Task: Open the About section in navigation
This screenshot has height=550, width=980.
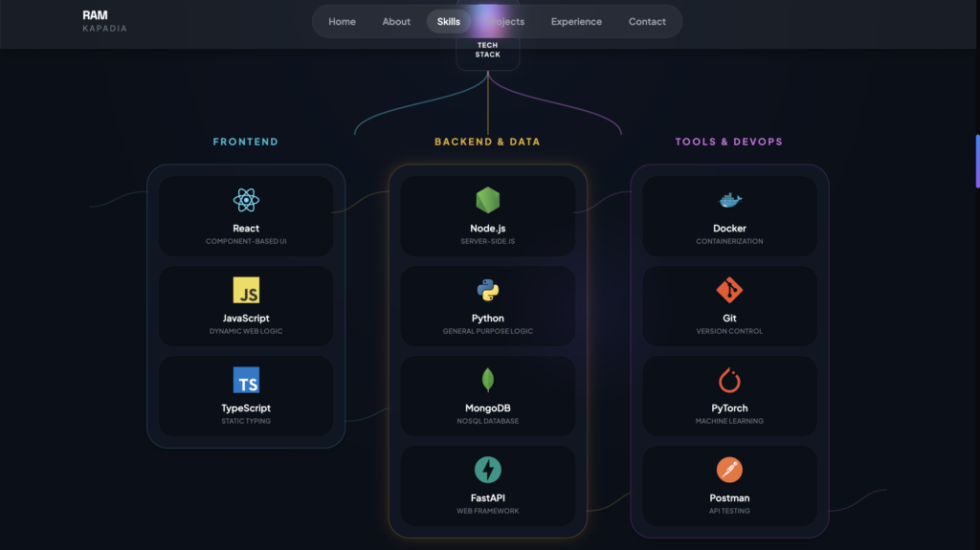Action: click(396, 21)
